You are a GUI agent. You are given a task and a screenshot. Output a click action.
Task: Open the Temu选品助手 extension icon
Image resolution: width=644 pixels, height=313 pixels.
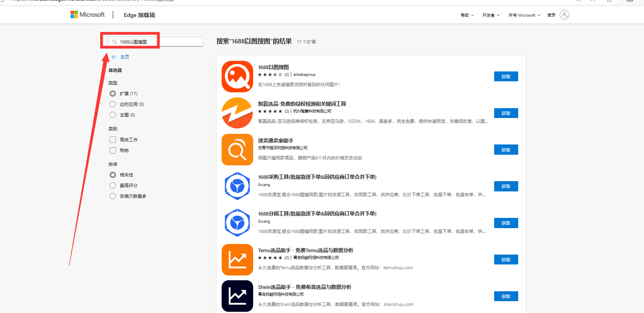[237, 260]
